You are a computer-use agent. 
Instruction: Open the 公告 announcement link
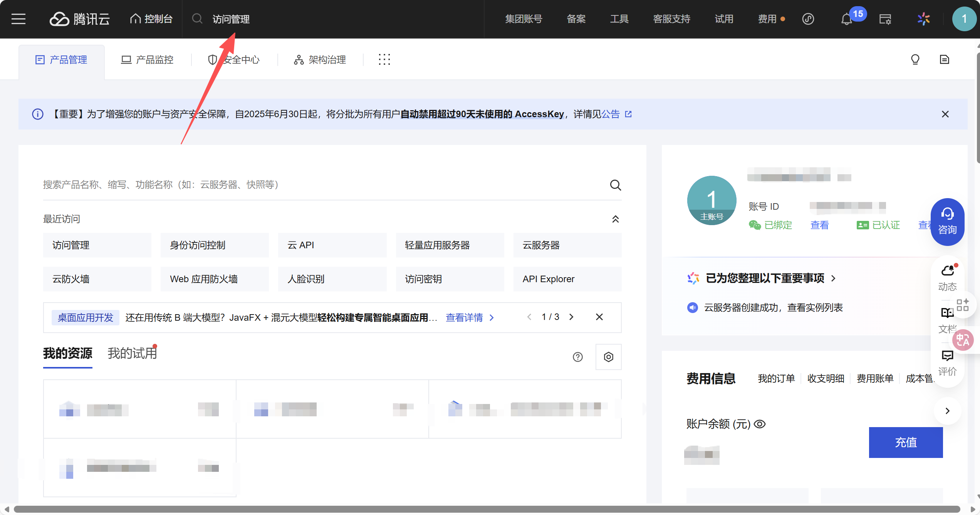pos(611,114)
